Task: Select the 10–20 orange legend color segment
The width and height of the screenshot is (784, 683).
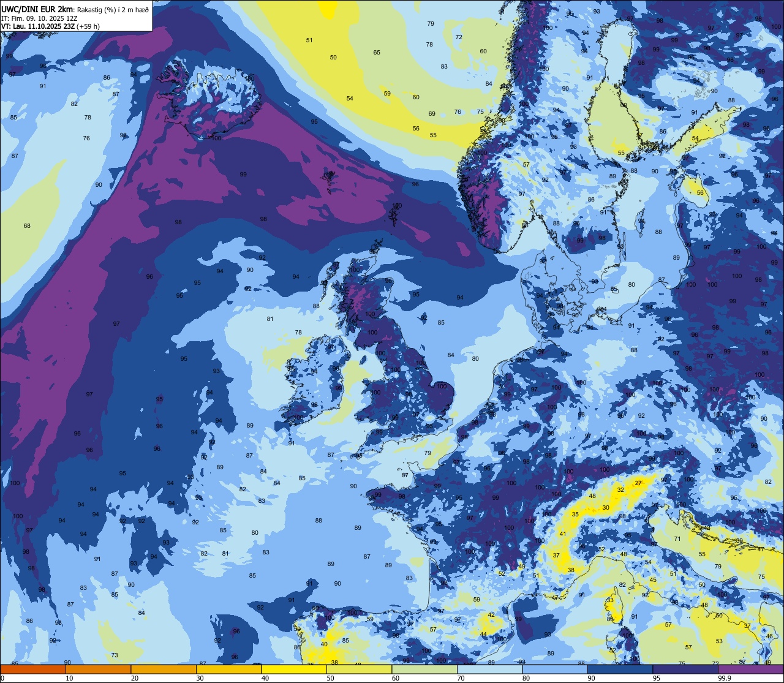Action: [98, 669]
